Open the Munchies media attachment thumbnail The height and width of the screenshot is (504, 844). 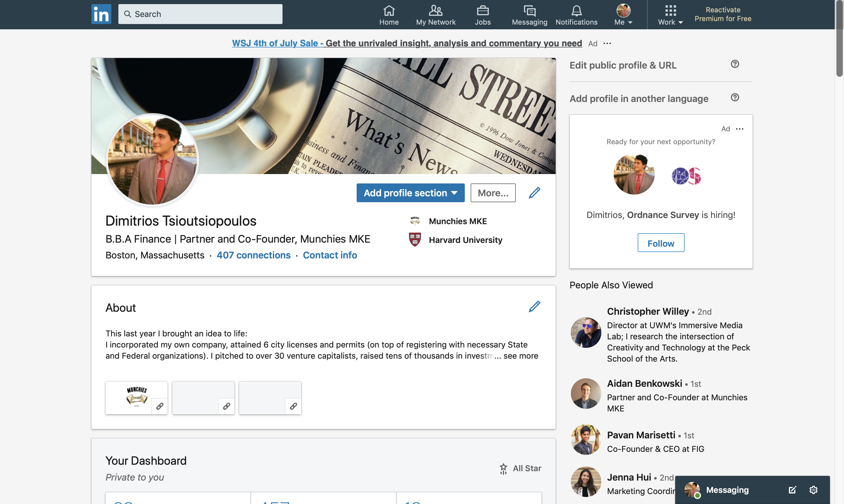[x=137, y=398]
